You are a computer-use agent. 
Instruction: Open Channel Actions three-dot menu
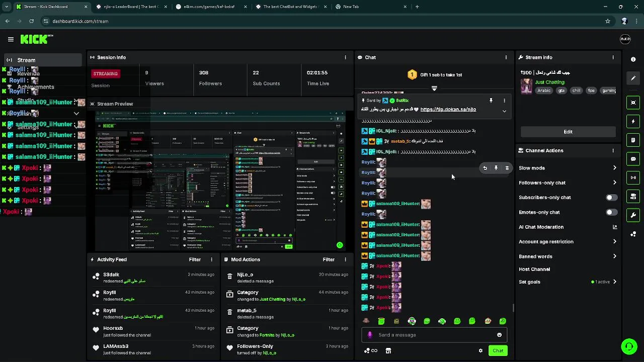pyautogui.click(x=613, y=150)
